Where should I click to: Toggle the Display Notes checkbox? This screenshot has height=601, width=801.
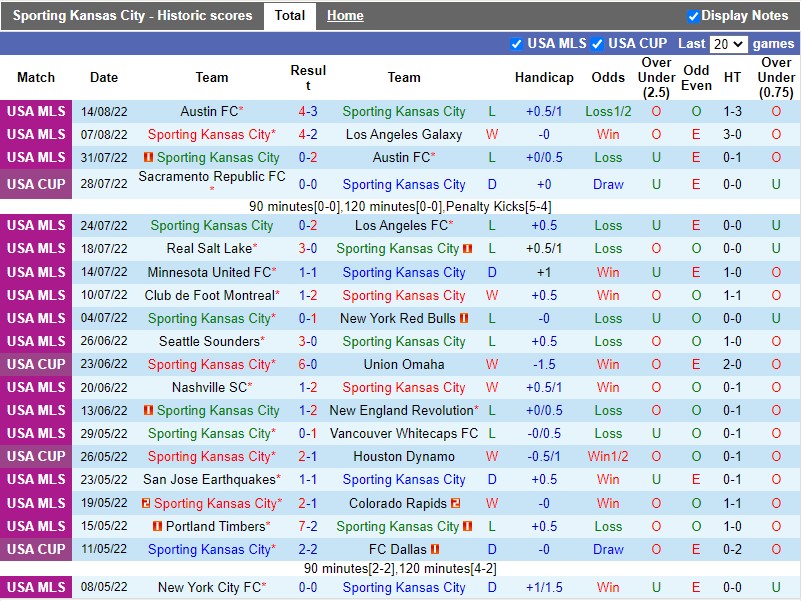coord(693,16)
